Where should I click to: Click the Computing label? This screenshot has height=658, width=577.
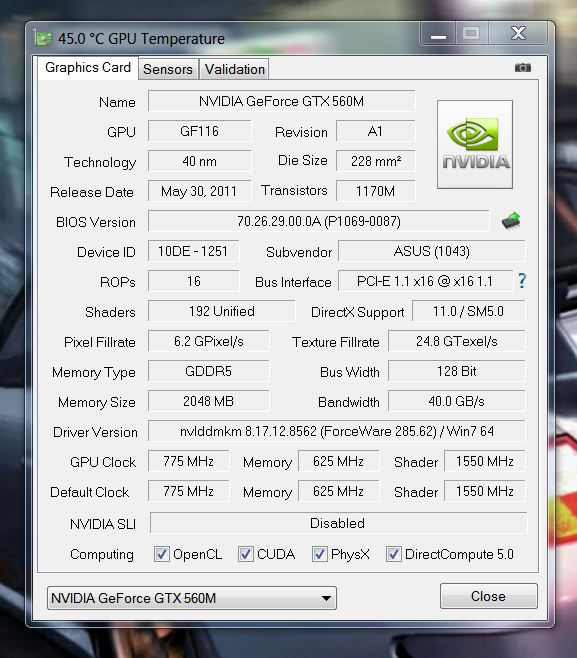pos(102,554)
